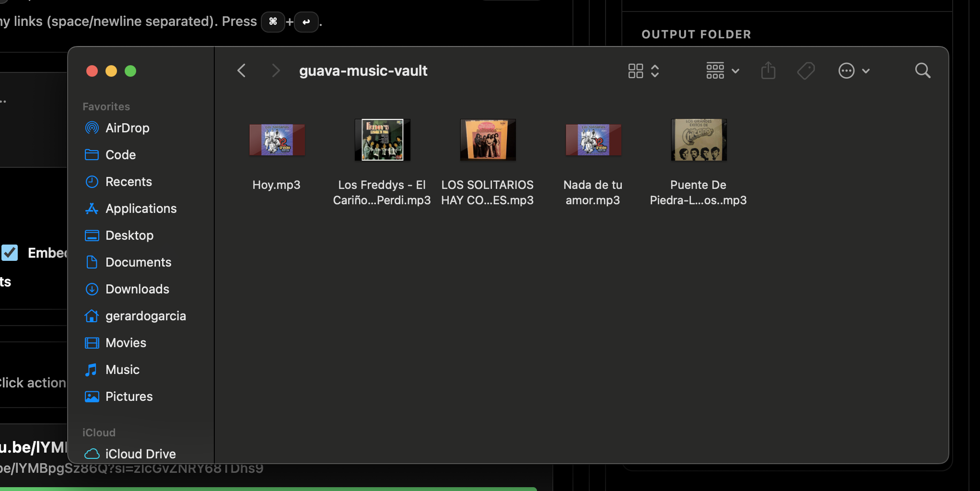Viewport: 980px width, 491px height.
Task: Switch Finder to icon view layout
Action: point(636,70)
